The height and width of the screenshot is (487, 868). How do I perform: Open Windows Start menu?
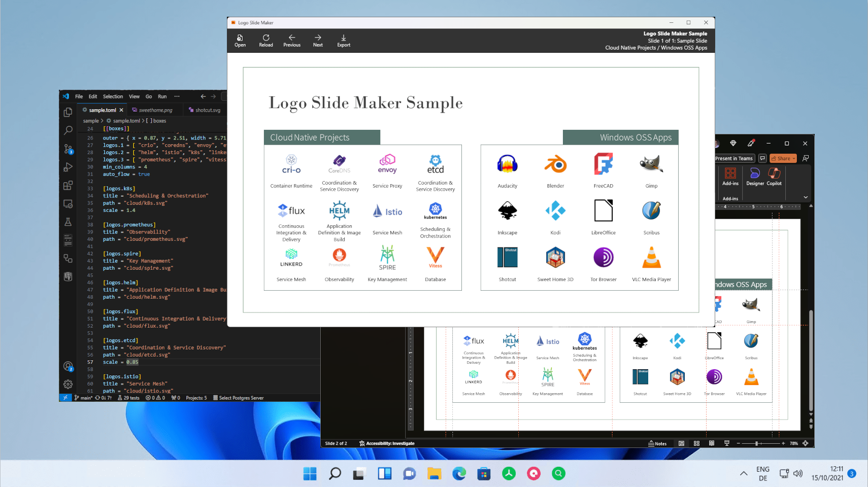pos(310,474)
